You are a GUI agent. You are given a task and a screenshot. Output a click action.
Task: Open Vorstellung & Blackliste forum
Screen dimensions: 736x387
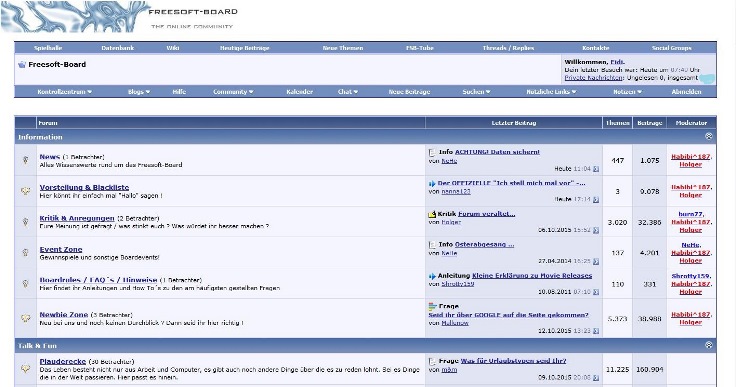pos(84,187)
